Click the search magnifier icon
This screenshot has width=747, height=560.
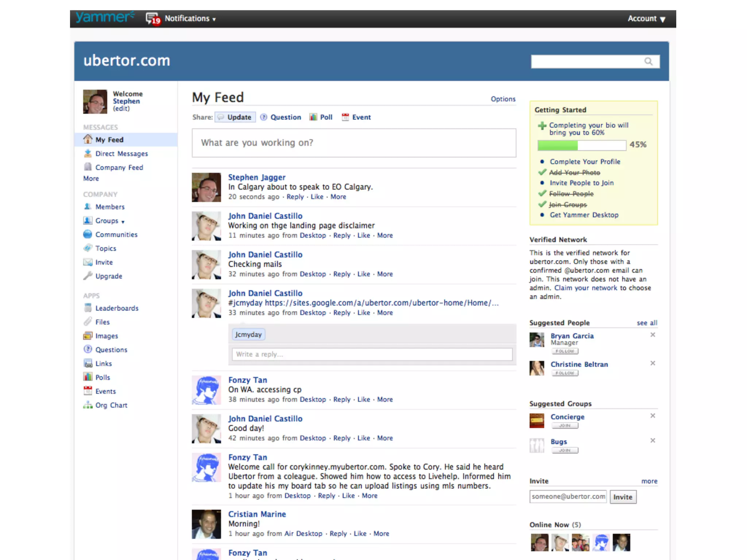[648, 62]
